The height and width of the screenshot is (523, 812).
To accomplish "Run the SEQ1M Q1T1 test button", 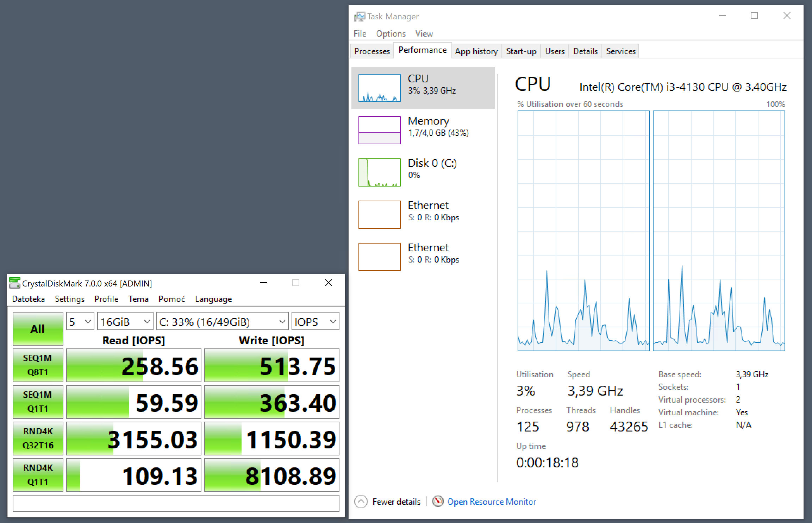I will (38, 402).
